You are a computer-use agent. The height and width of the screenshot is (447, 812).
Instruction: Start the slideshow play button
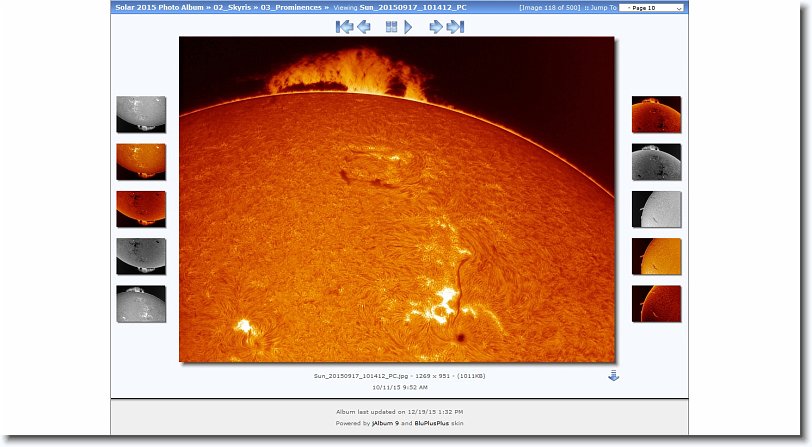408,27
